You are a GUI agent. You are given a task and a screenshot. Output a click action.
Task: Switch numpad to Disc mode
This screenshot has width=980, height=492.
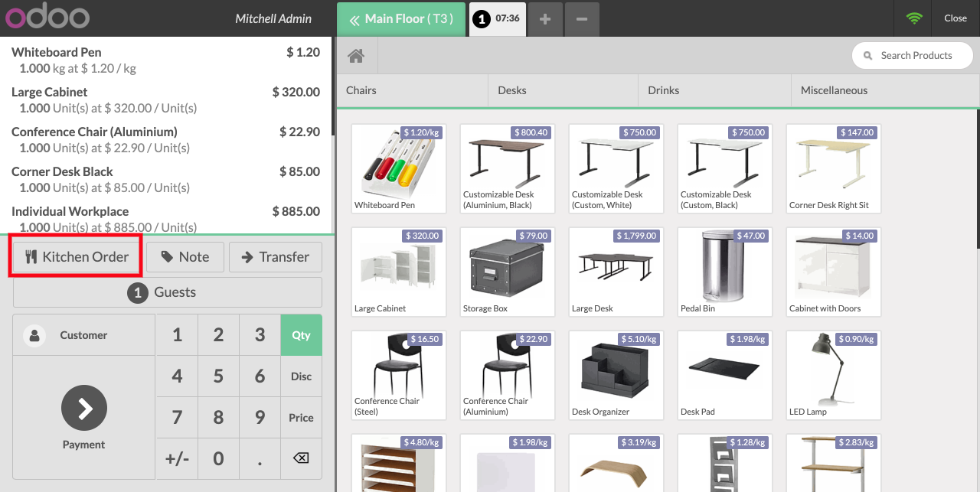click(x=301, y=376)
